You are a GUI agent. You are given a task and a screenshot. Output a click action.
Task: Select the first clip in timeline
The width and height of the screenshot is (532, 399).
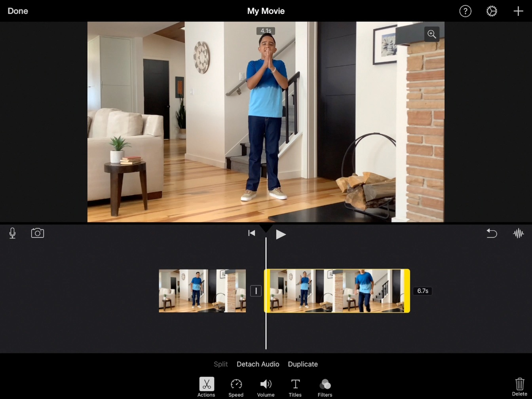tap(202, 291)
